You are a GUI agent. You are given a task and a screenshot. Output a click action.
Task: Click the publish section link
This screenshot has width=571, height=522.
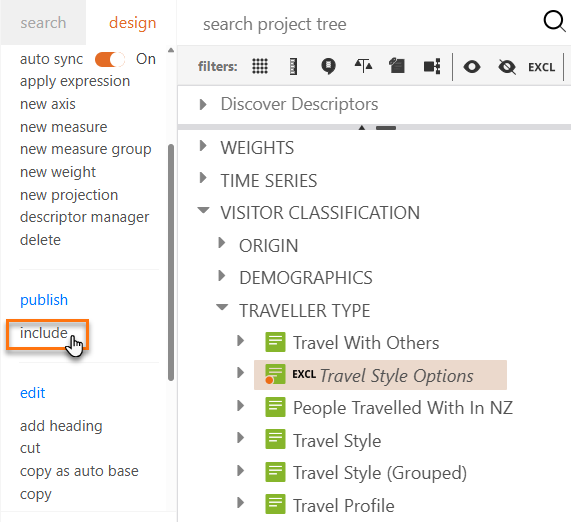pyautogui.click(x=44, y=300)
